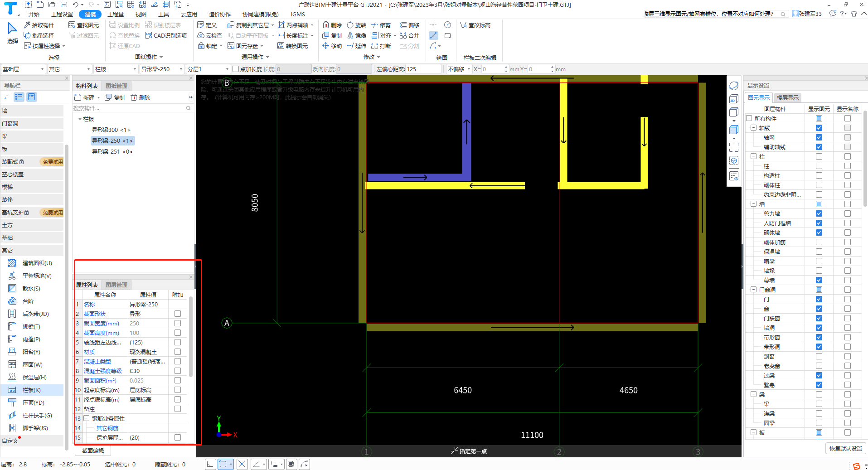Open 雨篷(P) component type
The width and height of the screenshot is (868, 470).
click(x=32, y=339)
